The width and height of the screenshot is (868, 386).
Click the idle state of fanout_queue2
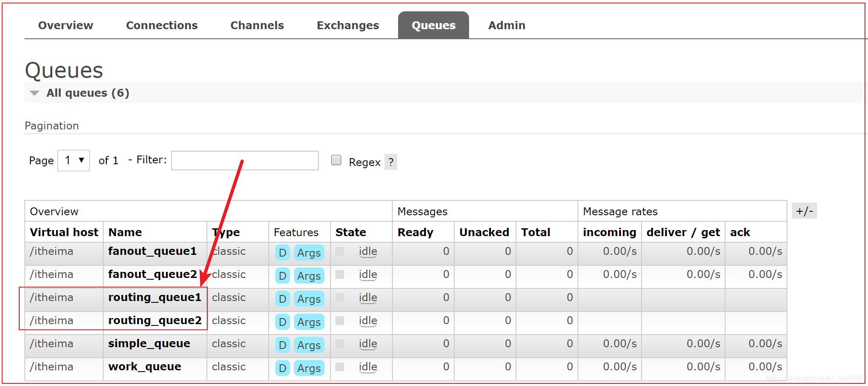(x=368, y=275)
